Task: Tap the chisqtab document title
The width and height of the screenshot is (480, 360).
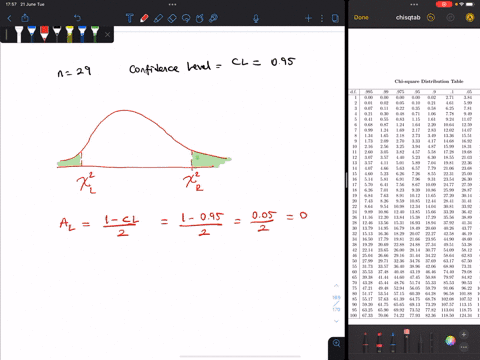Action: pos(408,17)
